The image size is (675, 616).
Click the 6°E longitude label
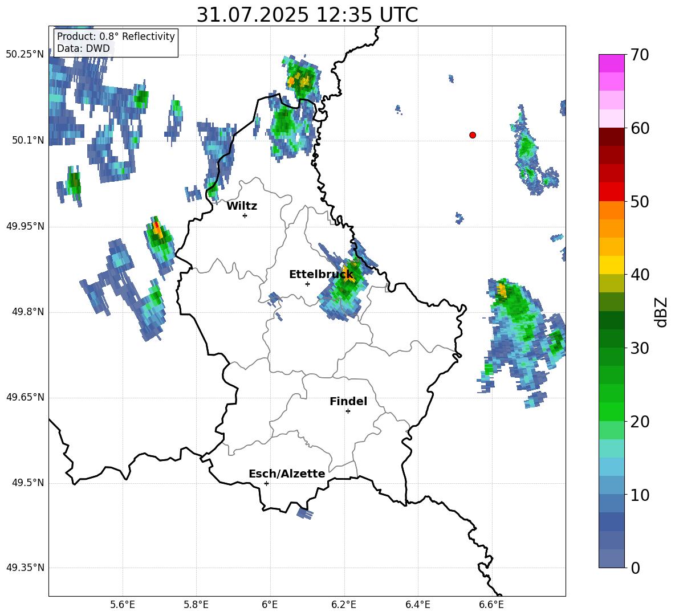click(270, 605)
